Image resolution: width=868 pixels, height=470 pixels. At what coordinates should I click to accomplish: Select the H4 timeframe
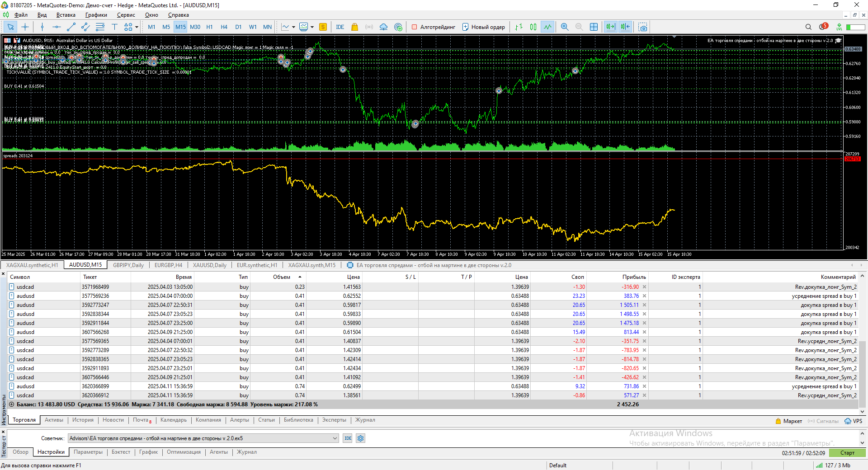click(224, 27)
